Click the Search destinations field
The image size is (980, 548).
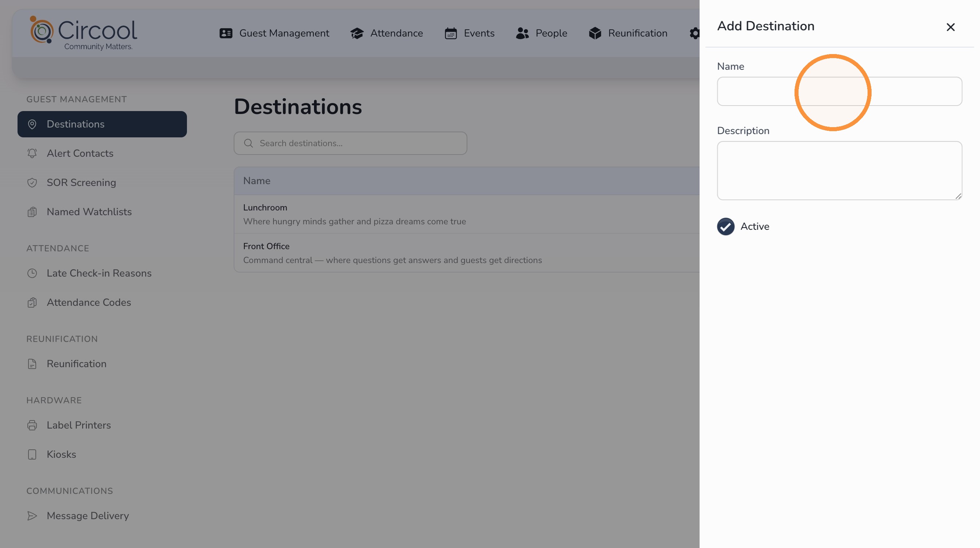point(351,144)
